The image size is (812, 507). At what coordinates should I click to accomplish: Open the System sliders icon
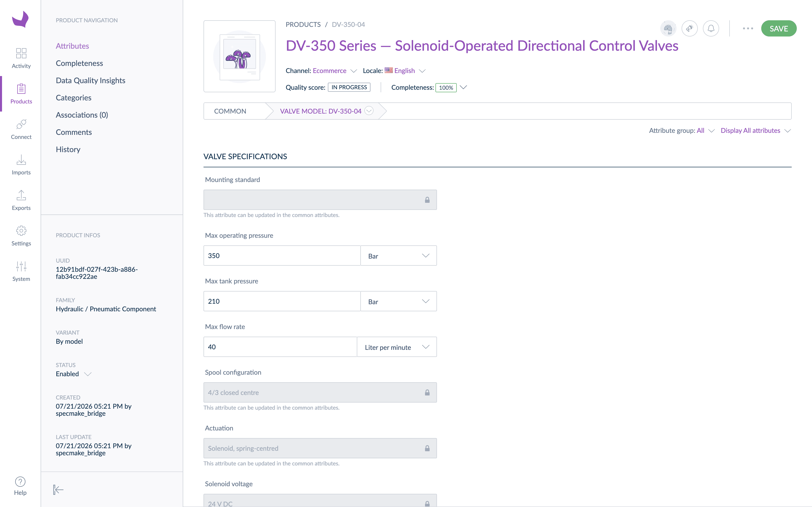pos(21,266)
